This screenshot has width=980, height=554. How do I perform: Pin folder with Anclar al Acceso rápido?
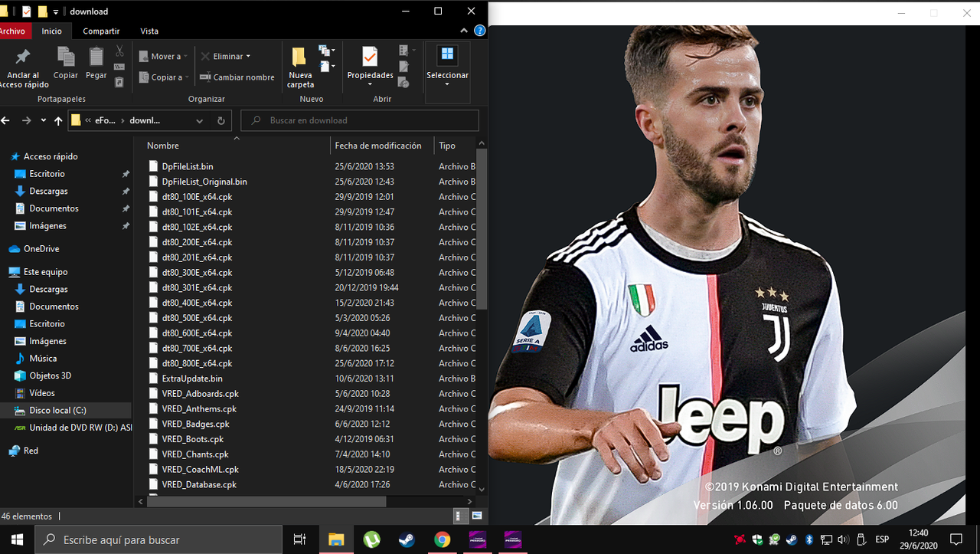(x=23, y=68)
